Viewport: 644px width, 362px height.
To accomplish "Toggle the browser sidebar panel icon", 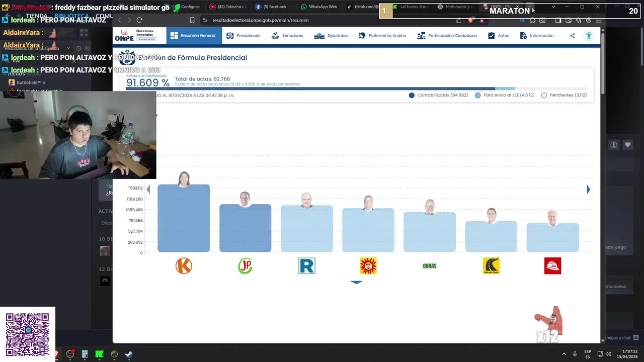I will (558, 20).
